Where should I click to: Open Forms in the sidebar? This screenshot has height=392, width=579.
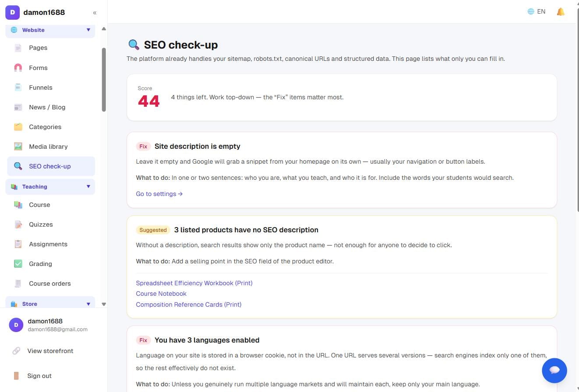tap(51, 68)
